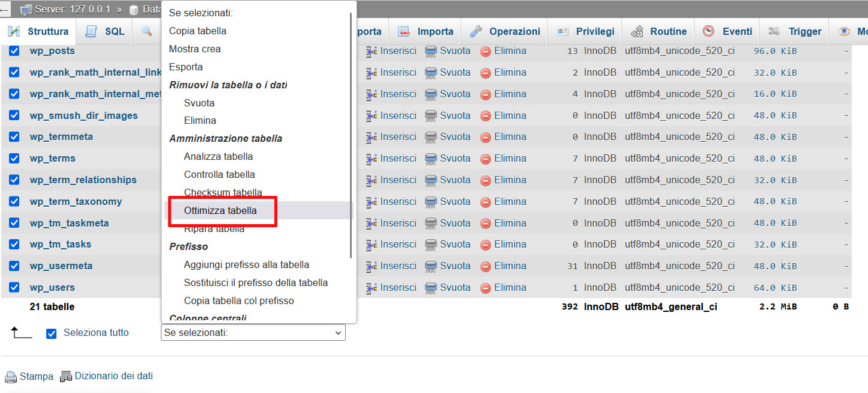Uncheck the wp_posts table checkbox

pyautogui.click(x=13, y=50)
